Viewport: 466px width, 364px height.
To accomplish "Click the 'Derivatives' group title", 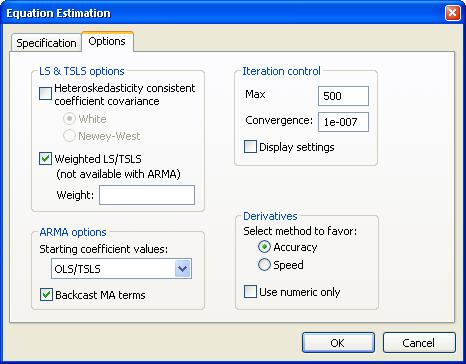I will [x=270, y=216].
